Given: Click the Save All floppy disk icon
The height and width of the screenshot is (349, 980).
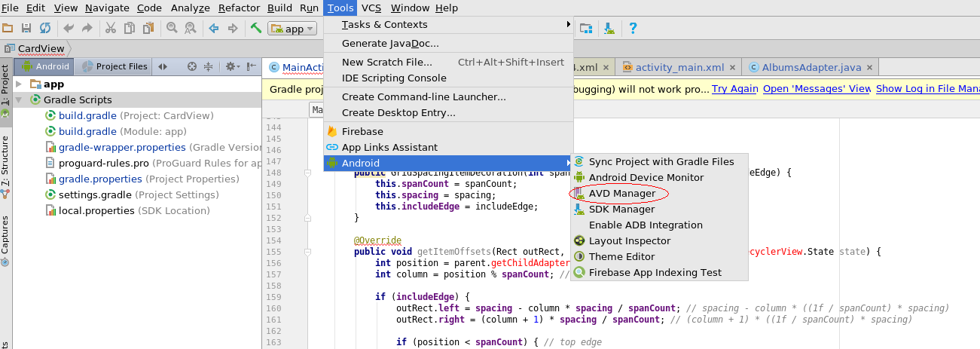Looking at the screenshot, I should 26,29.
